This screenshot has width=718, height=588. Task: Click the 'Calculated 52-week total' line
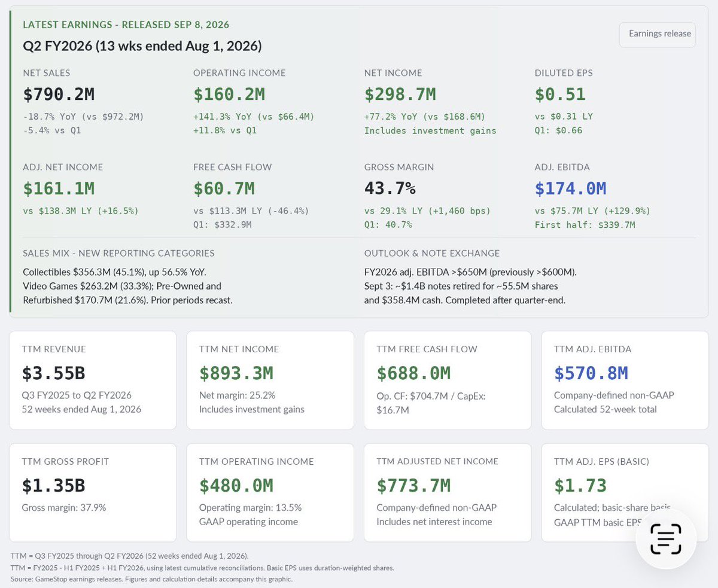click(x=606, y=410)
